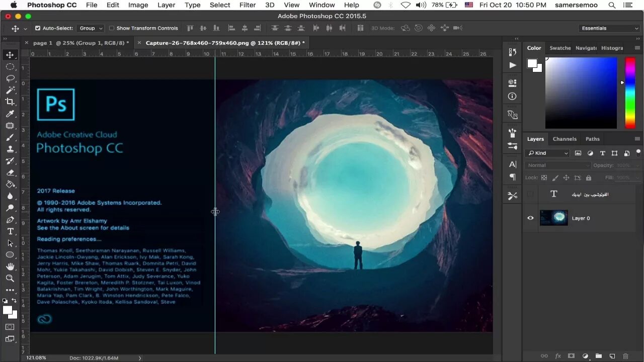The width and height of the screenshot is (644, 362).
Task: Click the Delete layer trash icon
Action: point(626,356)
